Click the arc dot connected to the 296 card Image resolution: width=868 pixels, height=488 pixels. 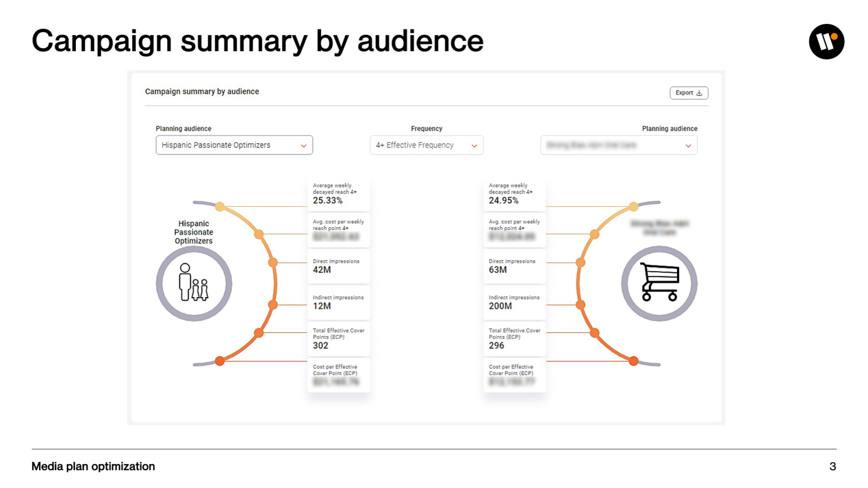[x=595, y=333]
